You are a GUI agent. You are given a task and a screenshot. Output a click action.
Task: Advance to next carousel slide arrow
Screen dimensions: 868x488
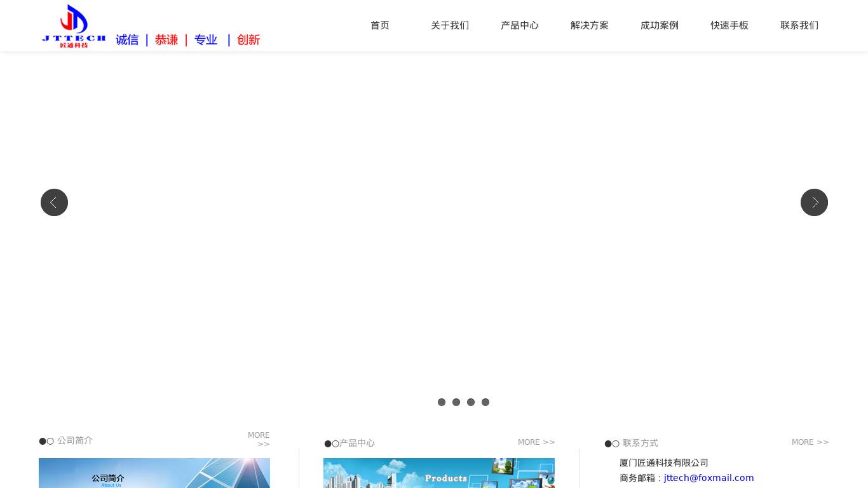[814, 202]
